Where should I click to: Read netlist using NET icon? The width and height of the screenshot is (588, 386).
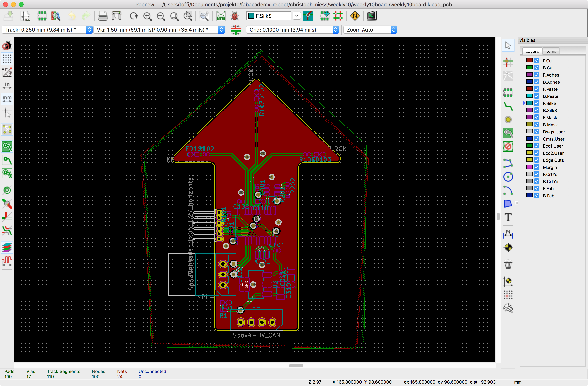coord(221,16)
